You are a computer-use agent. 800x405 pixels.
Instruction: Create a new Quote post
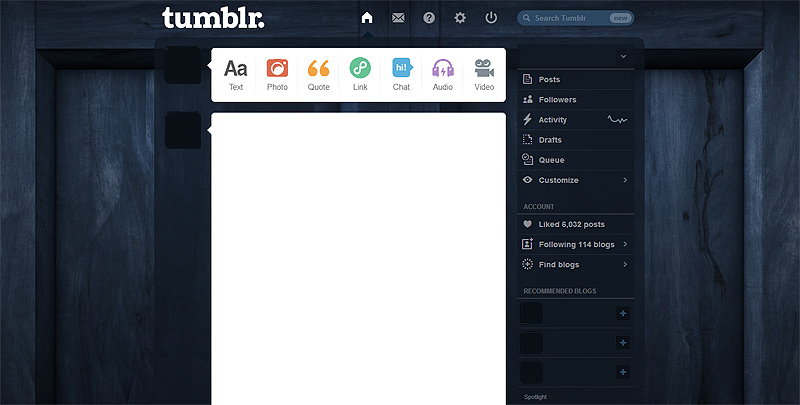click(x=318, y=74)
